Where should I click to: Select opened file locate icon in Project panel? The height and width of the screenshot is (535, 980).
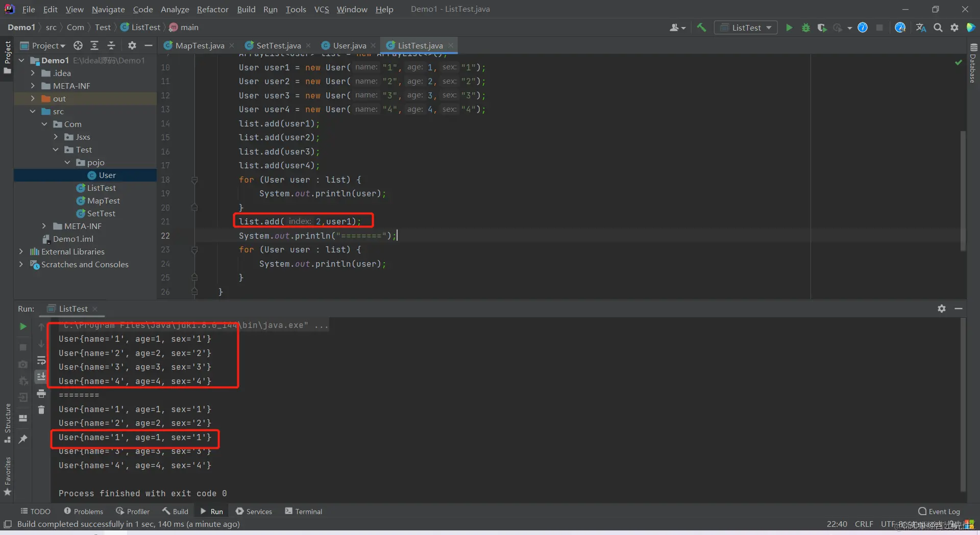coord(78,45)
